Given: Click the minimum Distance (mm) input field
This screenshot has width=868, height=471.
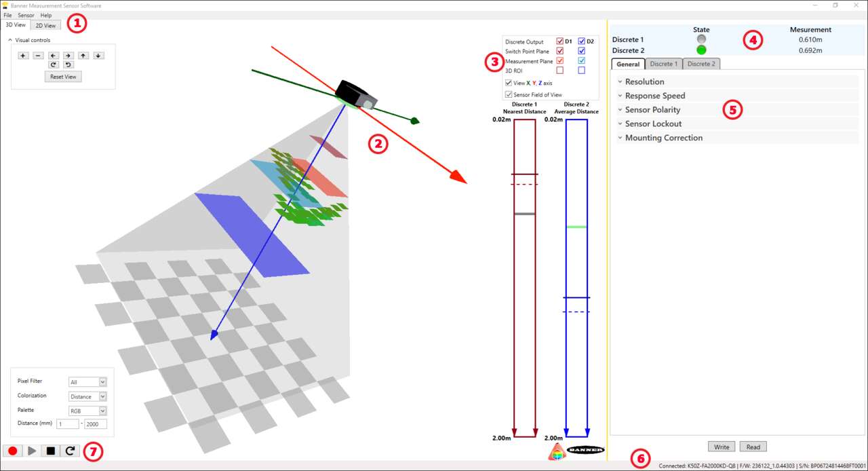Looking at the screenshot, I should click(68, 424).
